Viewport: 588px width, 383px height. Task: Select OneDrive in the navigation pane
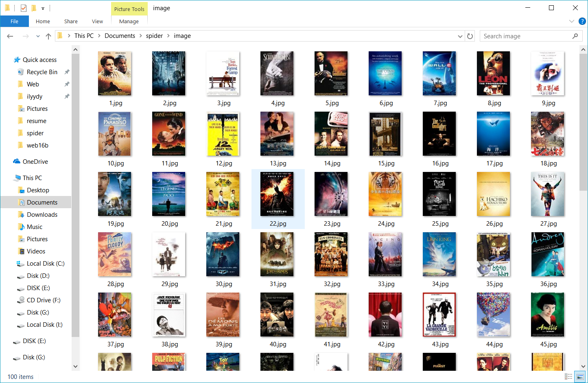point(35,162)
